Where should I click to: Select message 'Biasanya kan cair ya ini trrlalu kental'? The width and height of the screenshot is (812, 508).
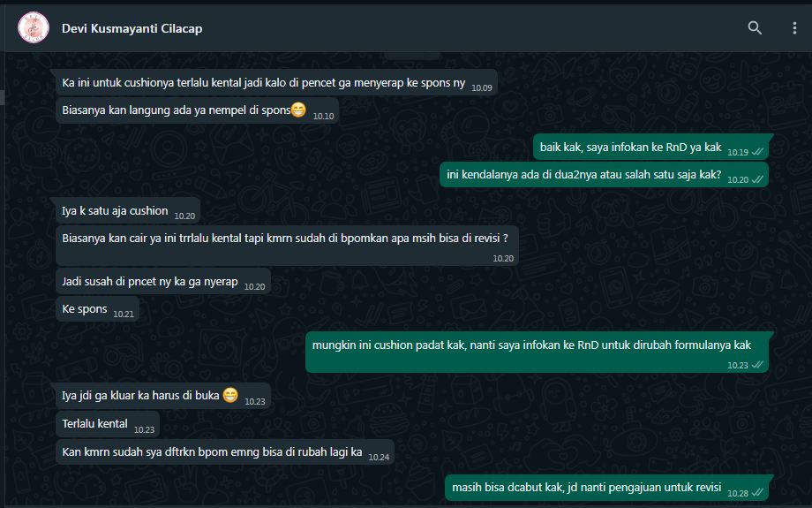(288, 246)
